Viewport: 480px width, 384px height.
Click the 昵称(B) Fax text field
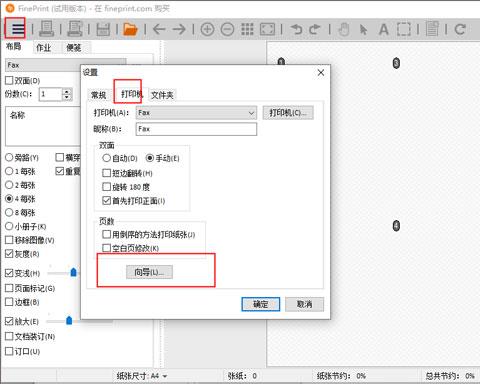point(196,129)
